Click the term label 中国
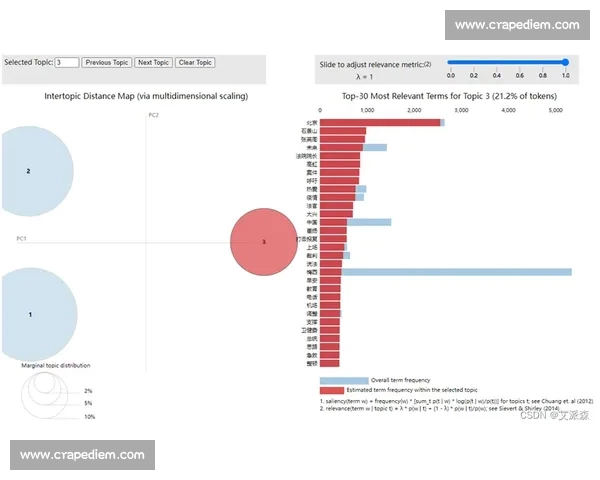This screenshot has width=600, height=480. tap(311, 222)
